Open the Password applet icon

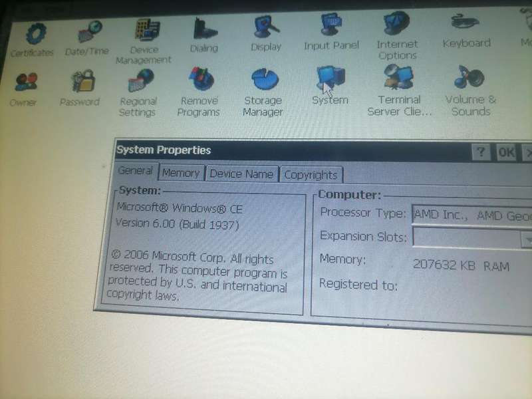coord(84,81)
